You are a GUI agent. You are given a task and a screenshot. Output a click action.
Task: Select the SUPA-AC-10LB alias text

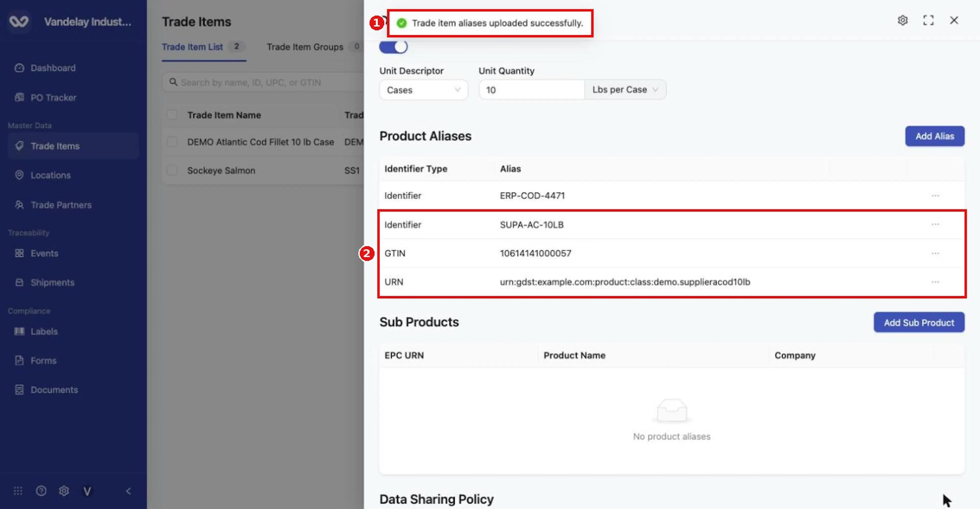pyautogui.click(x=531, y=225)
